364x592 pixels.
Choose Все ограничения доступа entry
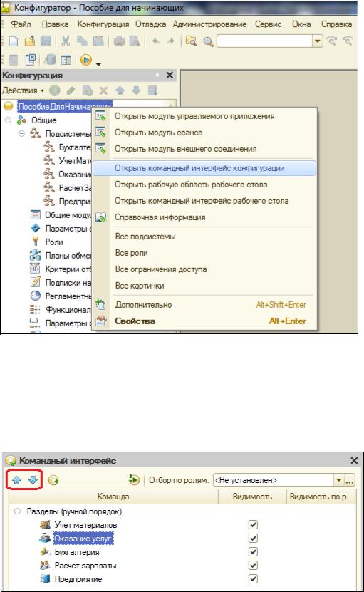click(204, 269)
